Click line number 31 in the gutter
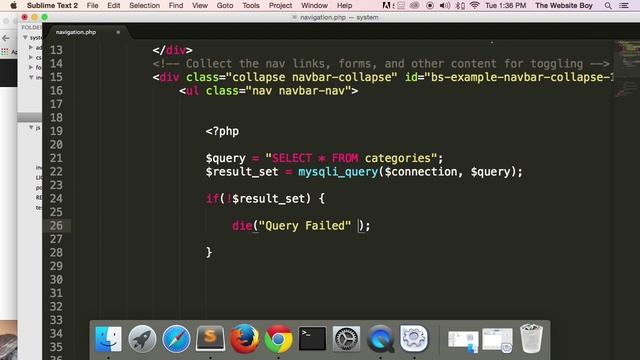Screen dimensions: 640x360 56,293
